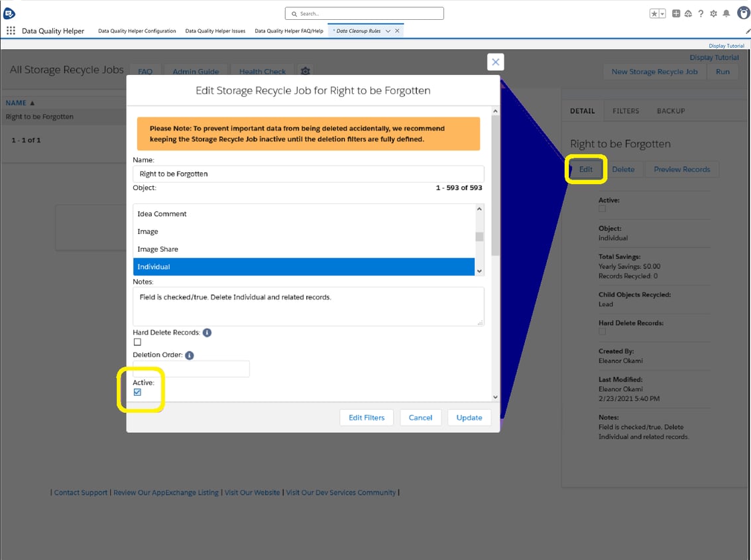Select Idea Comment in object list

304,214
